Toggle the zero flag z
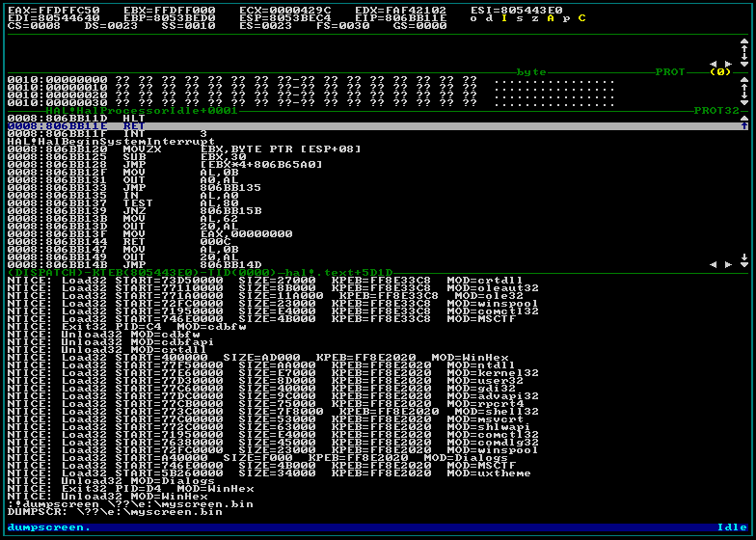756x540 pixels. pyautogui.click(x=535, y=17)
